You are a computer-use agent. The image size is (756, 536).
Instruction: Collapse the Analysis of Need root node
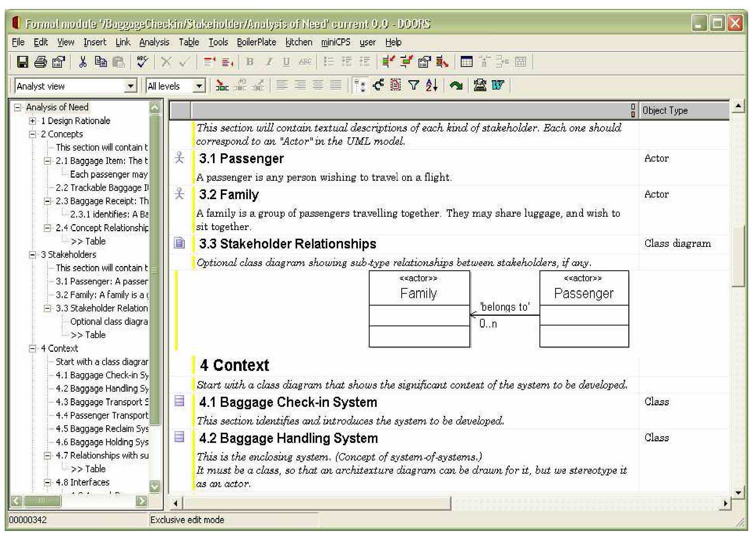pyautogui.click(x=18, y=107)
